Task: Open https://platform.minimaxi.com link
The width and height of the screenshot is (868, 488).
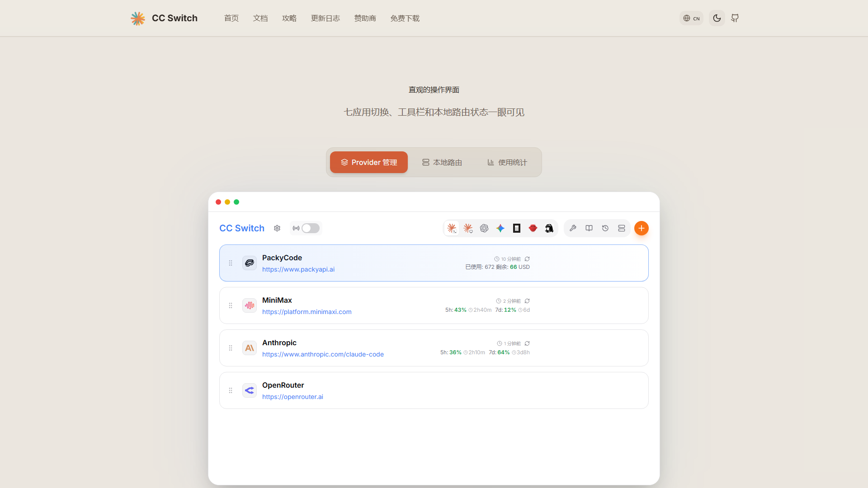Action: tap(307, 312)
